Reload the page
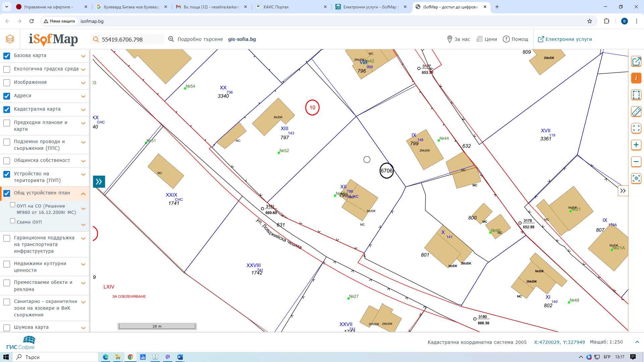The height and width of the screenshot is (362, 644). pyautogui.click(x=32, y=21)
